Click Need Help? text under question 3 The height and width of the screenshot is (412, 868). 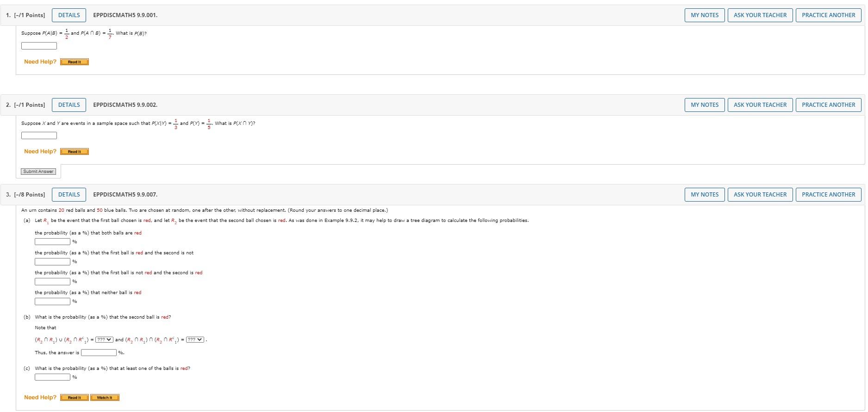click(x=40, y=397)
